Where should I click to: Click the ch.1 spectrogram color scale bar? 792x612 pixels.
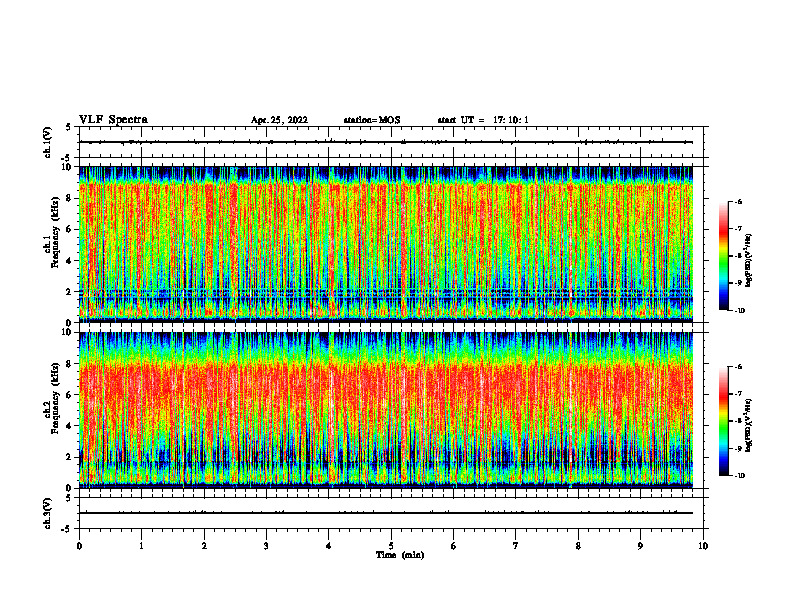click(723, 256)
